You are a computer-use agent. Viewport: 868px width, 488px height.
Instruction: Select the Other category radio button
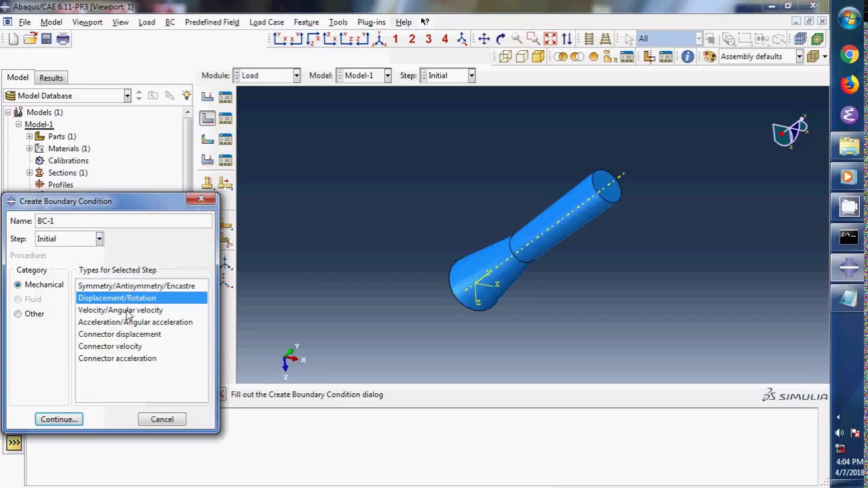coord(18,314)
